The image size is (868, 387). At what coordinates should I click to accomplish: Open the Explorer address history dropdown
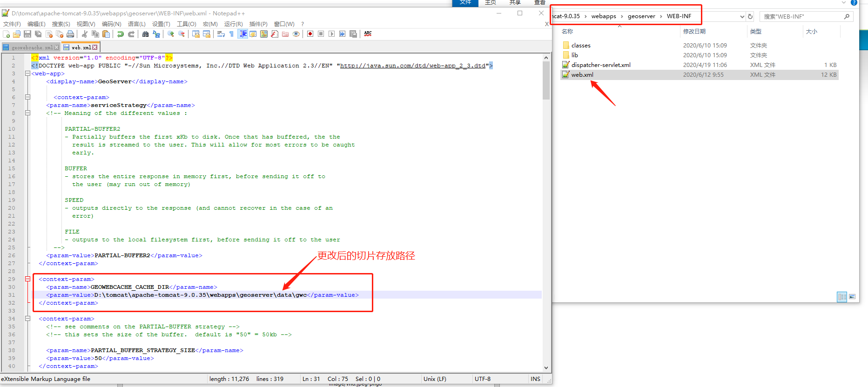(742, 17)
